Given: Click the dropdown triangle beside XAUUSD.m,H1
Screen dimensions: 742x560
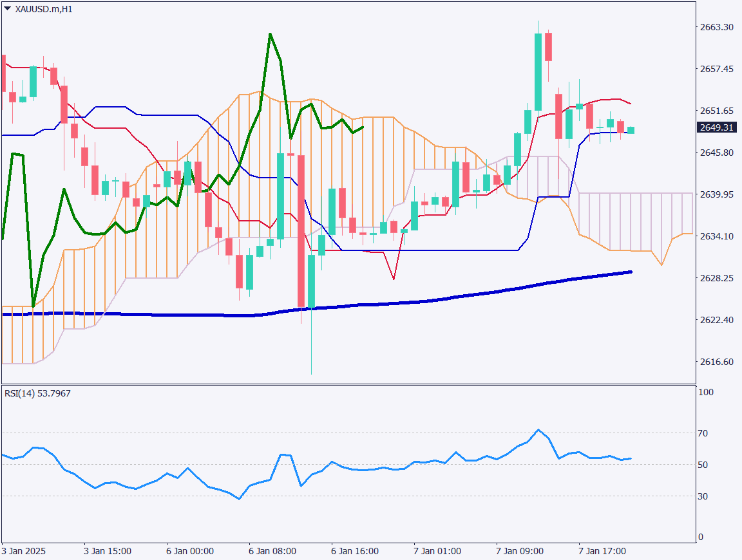Looking at the screenshot, I should (7, 9).
